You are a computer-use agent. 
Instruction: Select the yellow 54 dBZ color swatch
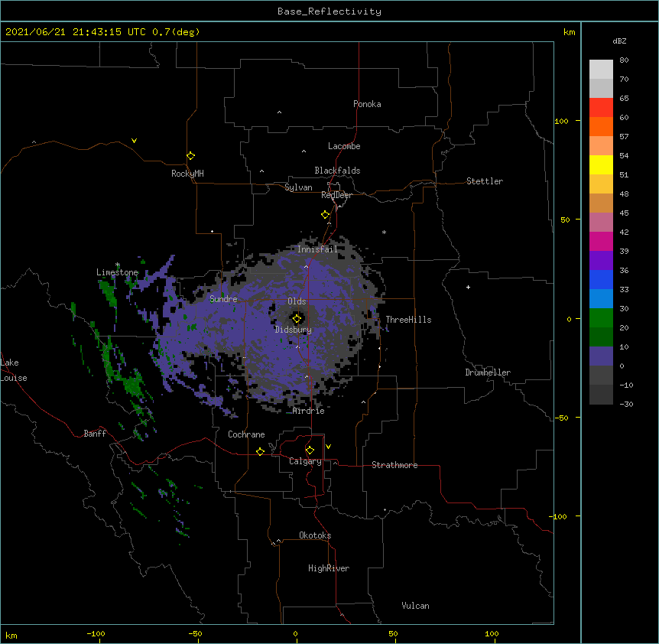(601, 164)
